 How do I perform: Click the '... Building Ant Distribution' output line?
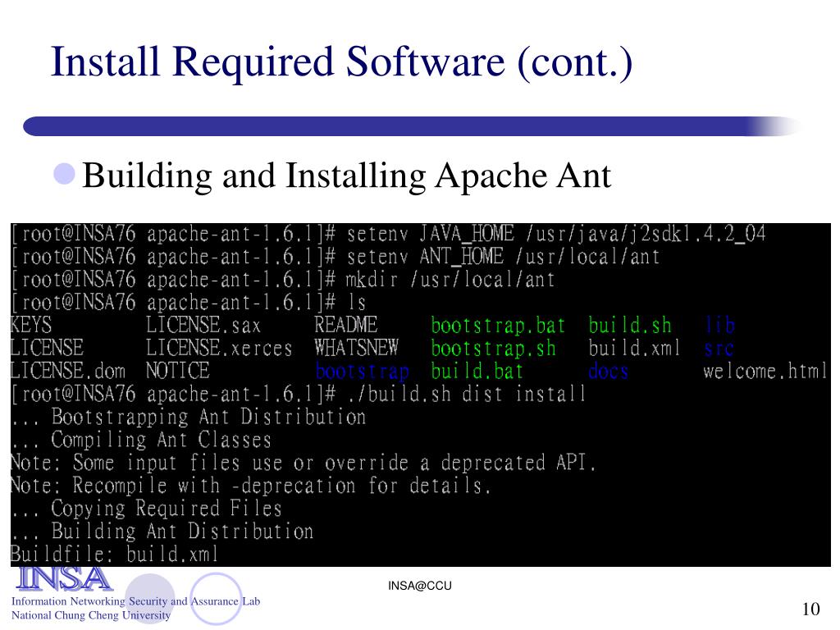pyautogui.click(x=162, y=532)
